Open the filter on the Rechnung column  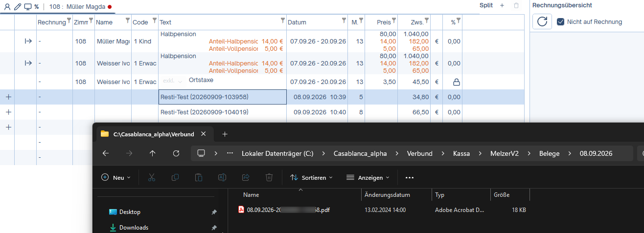click(69, 21)
